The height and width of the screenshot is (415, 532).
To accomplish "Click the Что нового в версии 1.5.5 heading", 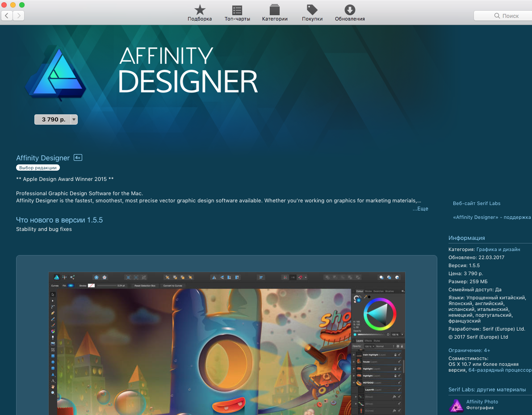I will click(x=59, y=220).
